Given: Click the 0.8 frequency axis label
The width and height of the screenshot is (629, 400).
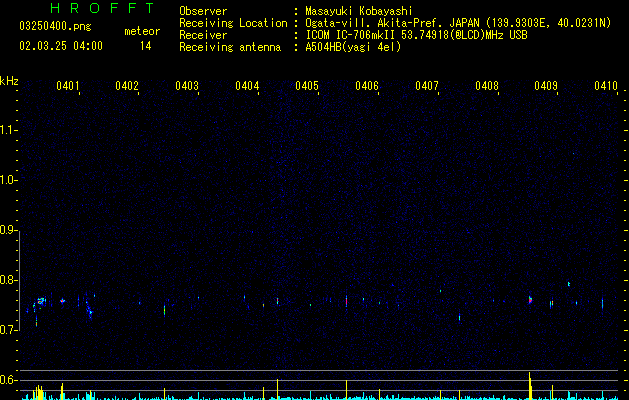Looking at the screenshot, I should point(8,280).
